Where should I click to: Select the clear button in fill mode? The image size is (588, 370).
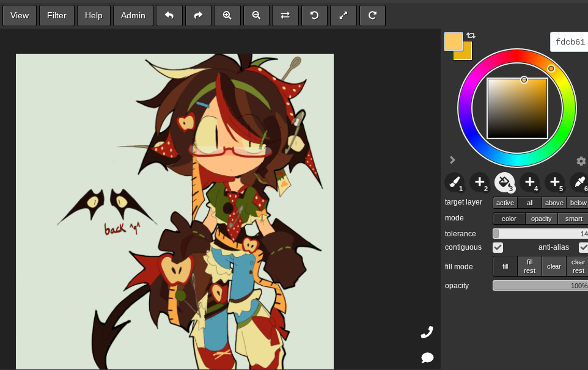click(554, 266)
